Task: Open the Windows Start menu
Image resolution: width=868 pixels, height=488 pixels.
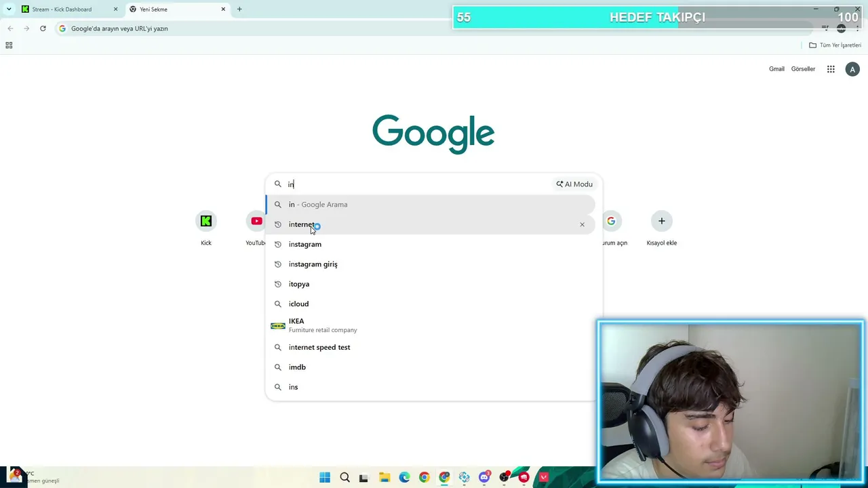Action: pos(325,477)
